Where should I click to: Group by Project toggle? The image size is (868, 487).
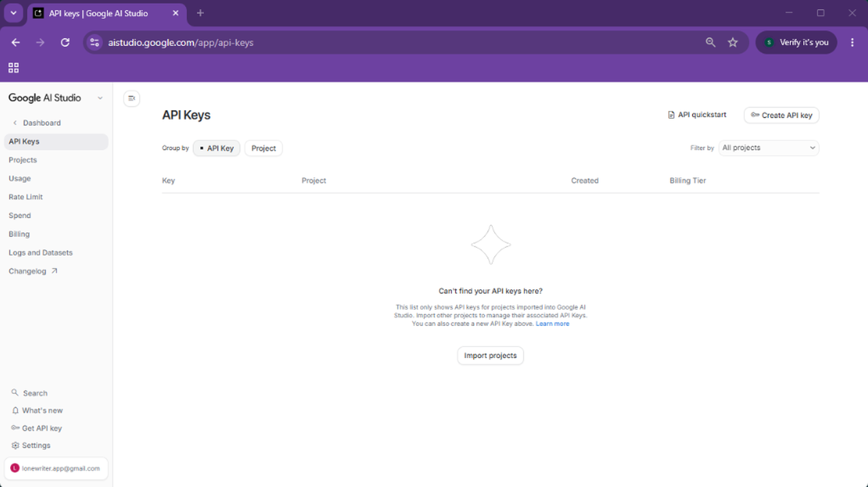point(264,148)
